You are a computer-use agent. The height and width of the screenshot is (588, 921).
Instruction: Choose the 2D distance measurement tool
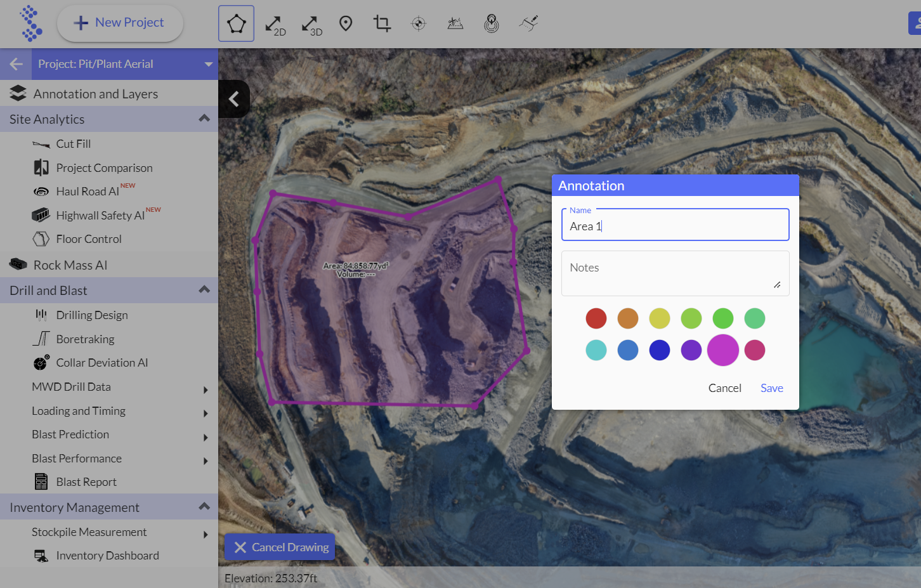tap(275, 25)
